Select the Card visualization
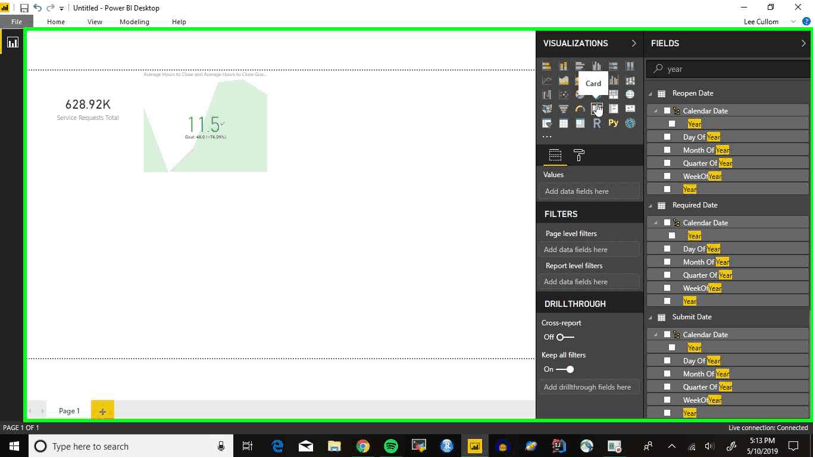The image size is (815, 458). pyautogui.click(x=597, y=109)
